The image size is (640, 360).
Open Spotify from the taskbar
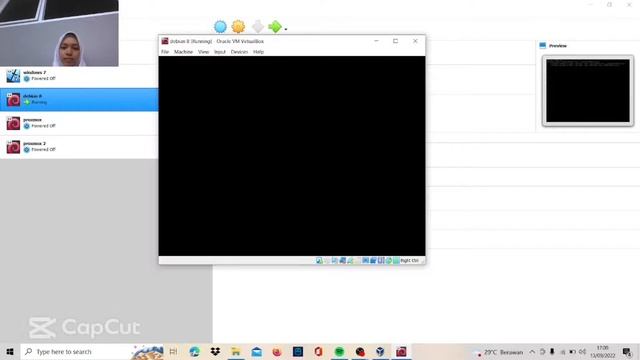(339, 351)
